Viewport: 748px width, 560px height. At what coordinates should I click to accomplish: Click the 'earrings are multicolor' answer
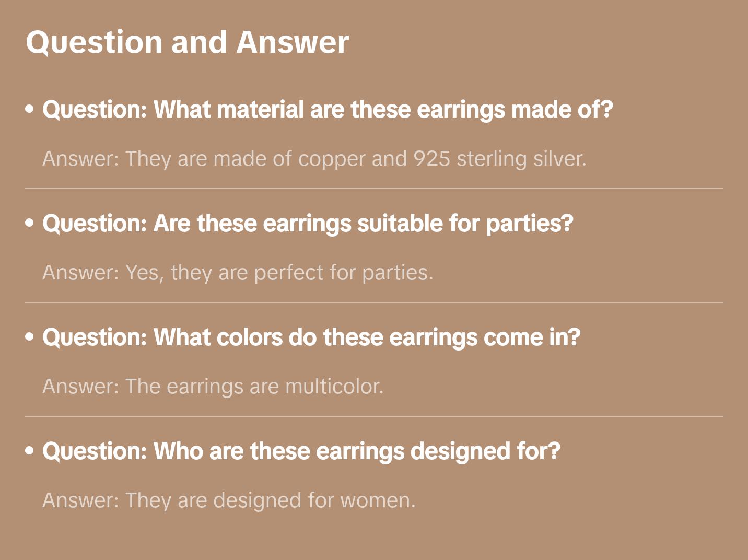213,387
